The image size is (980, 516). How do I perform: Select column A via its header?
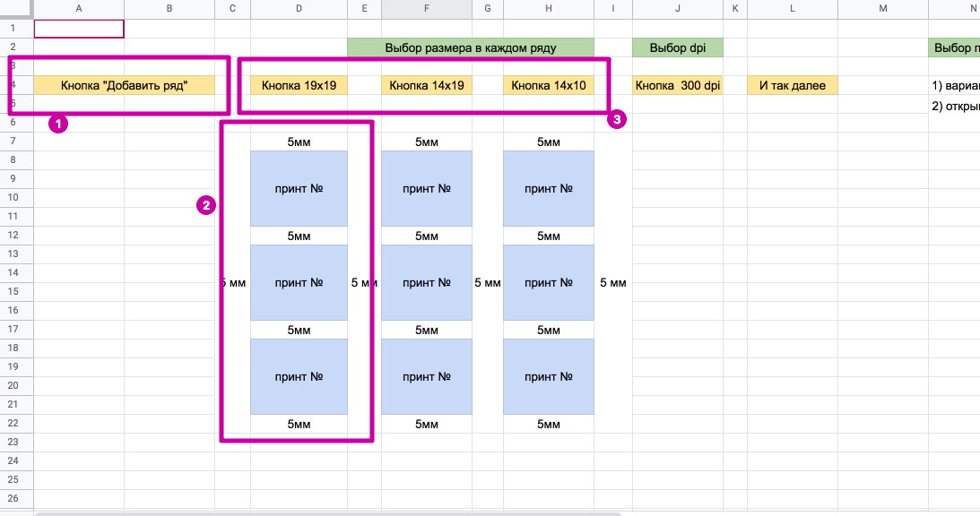click(79, 9)
